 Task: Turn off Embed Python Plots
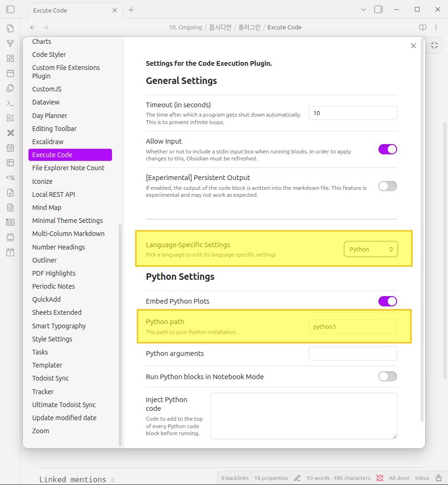387,301
